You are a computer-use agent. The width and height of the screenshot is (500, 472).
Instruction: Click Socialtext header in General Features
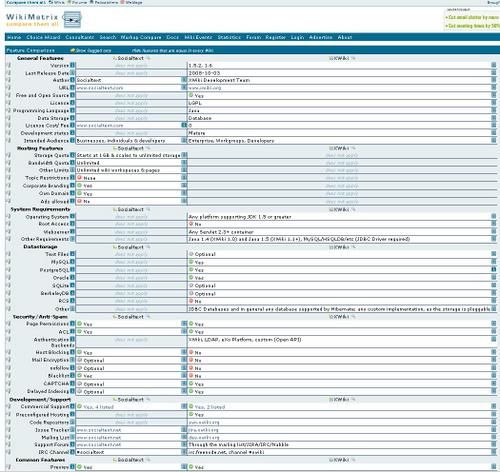tap(131, 58)
